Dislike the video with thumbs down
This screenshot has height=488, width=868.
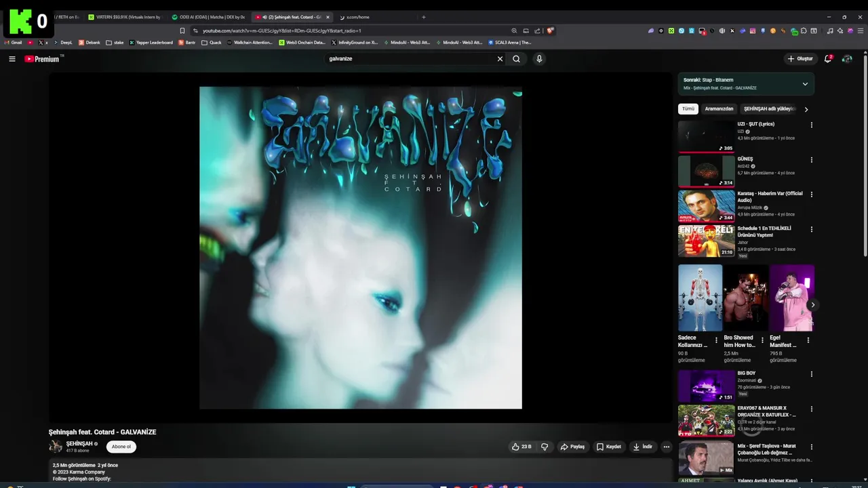[x=545, y=447]
